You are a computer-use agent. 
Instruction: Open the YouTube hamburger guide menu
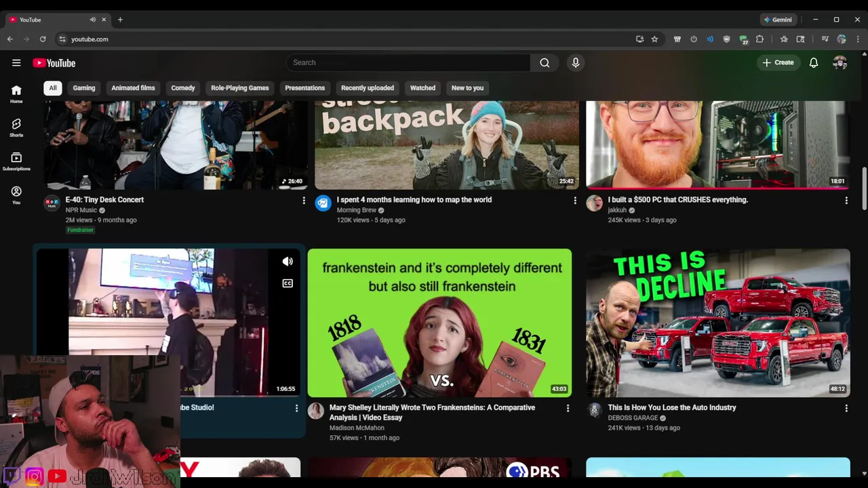coord(16,63)
